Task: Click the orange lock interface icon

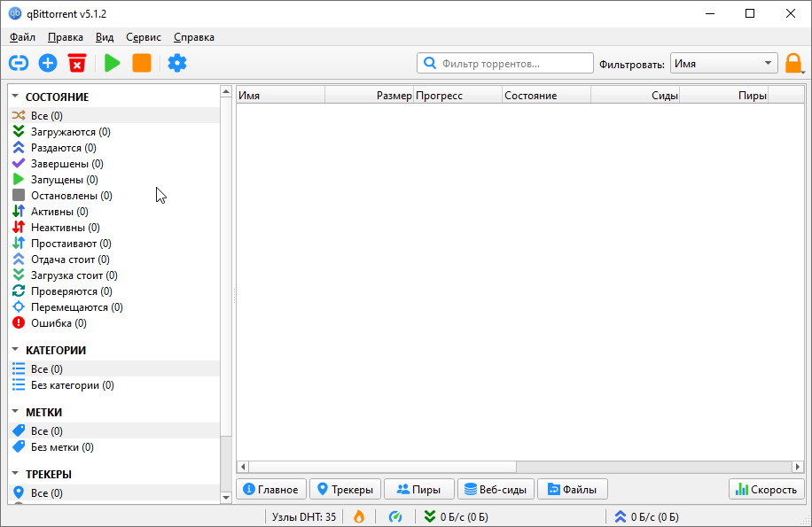Action: [793, 64]
